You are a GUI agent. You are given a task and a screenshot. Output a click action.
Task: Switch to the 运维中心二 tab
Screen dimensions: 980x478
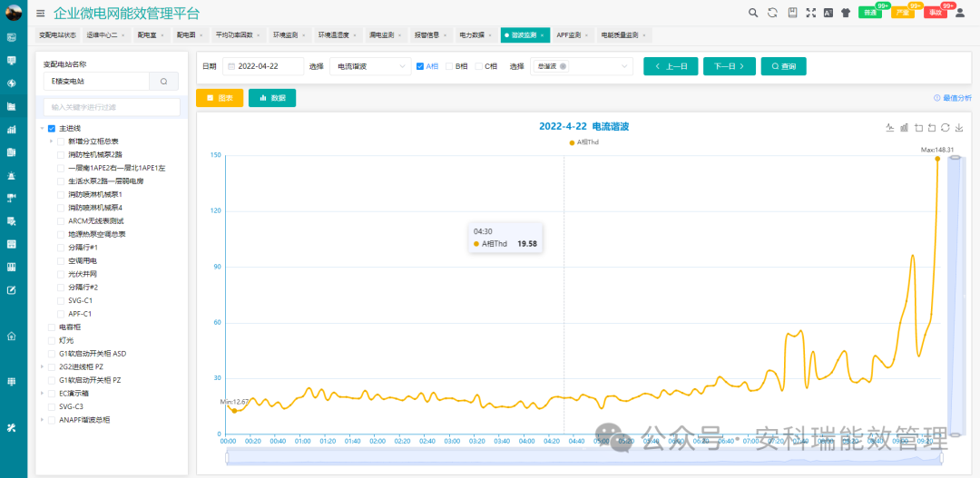click(x=105, y=35)
